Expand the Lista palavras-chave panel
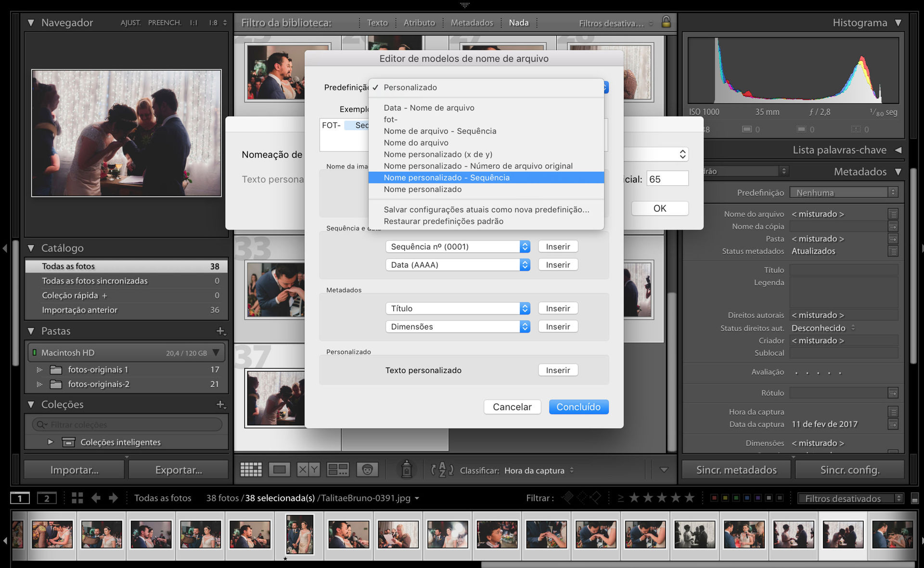This screenshot has height=568, width=924. point(898,150)
